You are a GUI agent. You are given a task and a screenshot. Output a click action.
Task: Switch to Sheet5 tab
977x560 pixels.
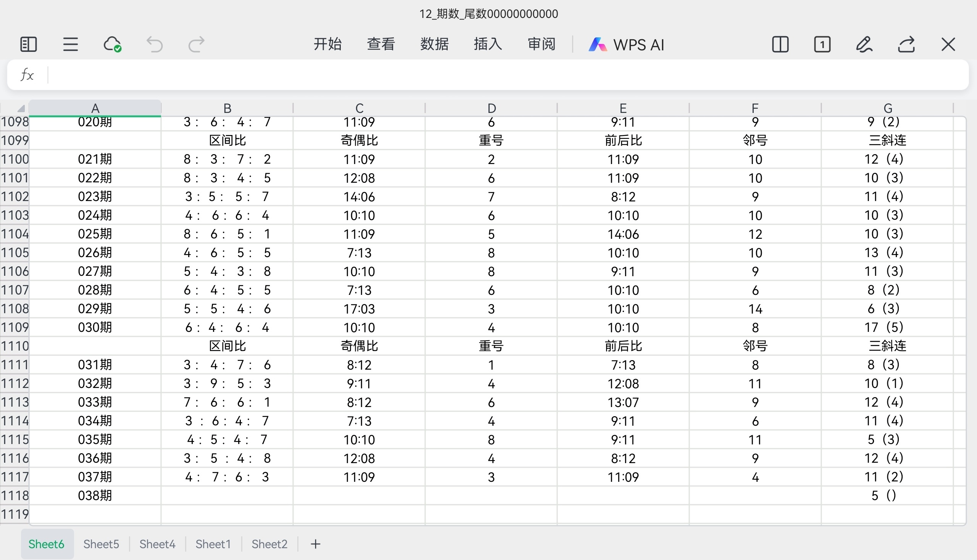pos(101,544)
